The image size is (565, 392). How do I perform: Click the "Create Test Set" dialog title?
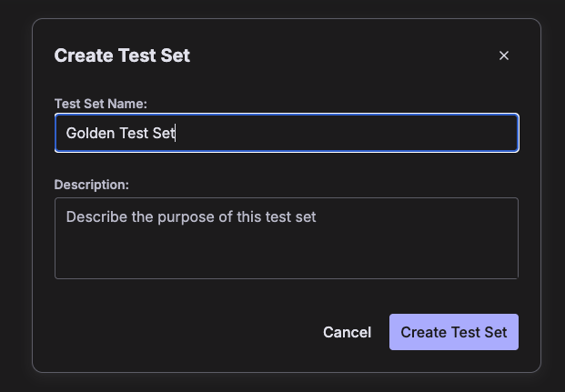click(122, 55)
